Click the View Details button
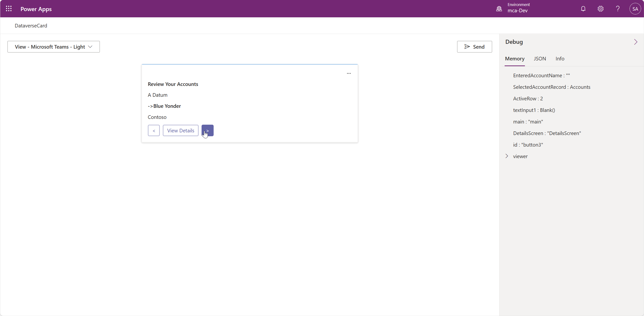 point(180,130)
